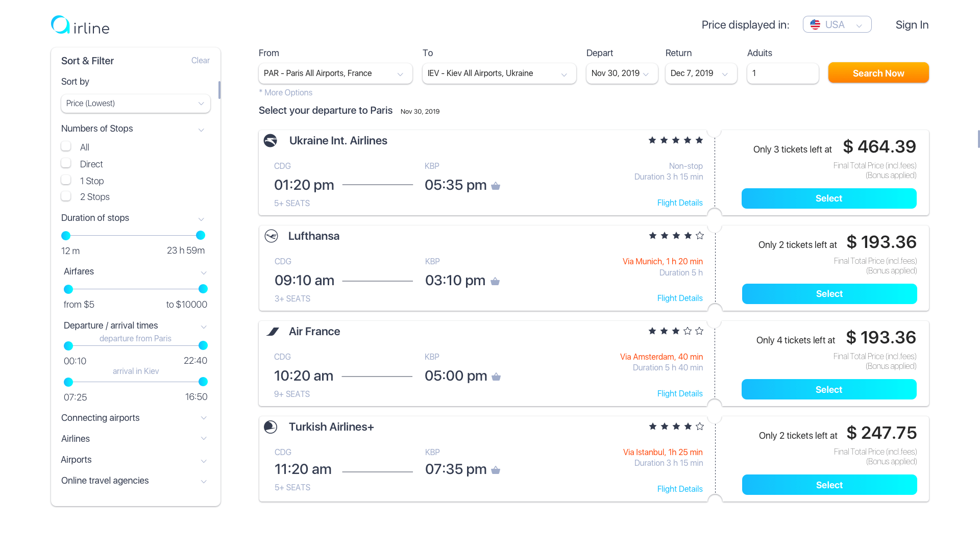Click the star rating for Turkish Airlines+
The image size is (980, 551).
point(676,427)
